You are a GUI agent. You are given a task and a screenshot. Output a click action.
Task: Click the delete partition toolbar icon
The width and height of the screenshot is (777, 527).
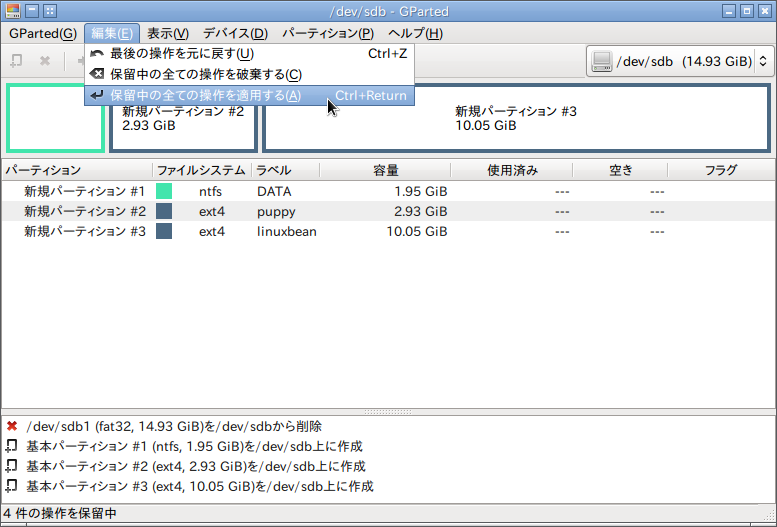pyautogui.click(x=45, y=61)
